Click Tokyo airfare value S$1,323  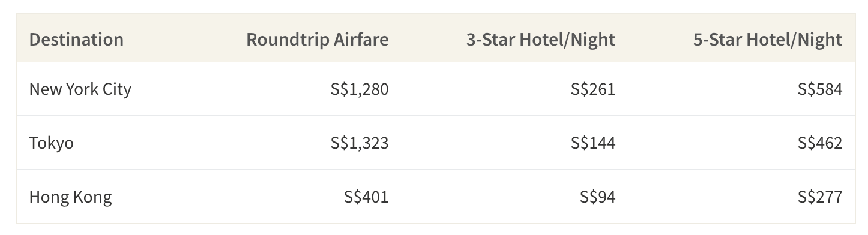pyautogui.click(x=360, y=143)
